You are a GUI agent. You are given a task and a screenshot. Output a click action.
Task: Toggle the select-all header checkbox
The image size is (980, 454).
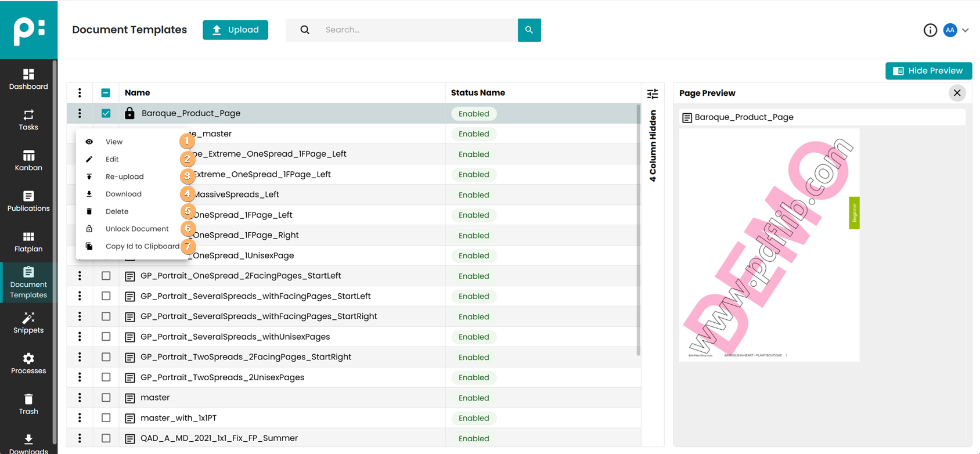point(106,93)
